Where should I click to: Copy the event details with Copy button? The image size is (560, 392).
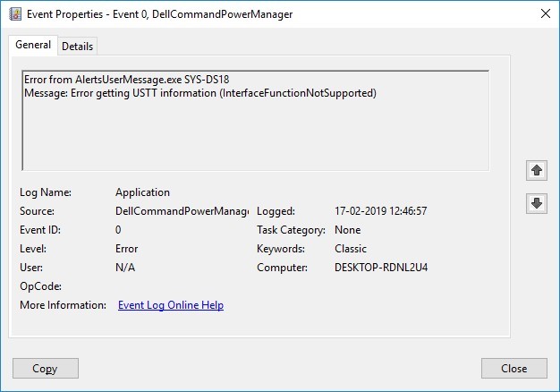coord(46,368)
